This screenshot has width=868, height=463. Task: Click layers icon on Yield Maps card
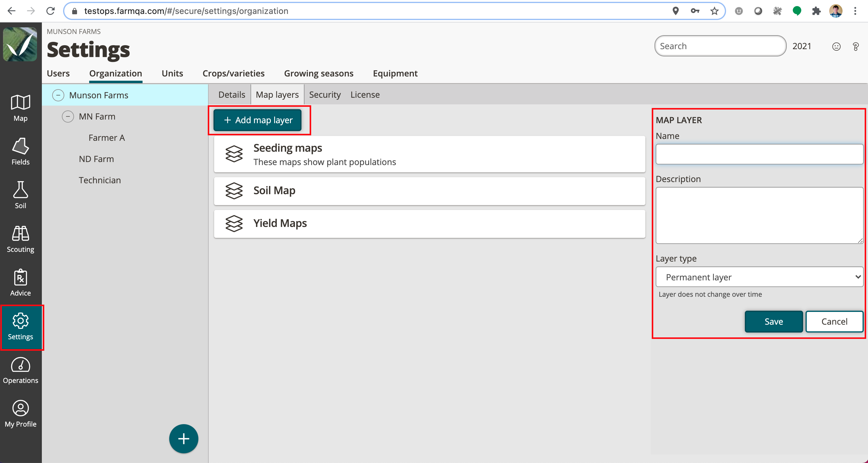(234, 223)
